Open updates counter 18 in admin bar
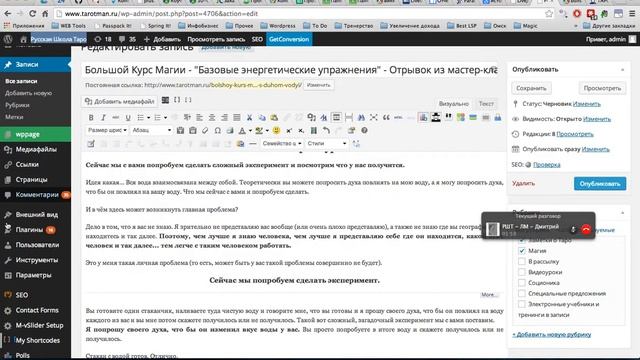This screenshot has height=360, width=640. pyautogui.click(x=103, y=39)
